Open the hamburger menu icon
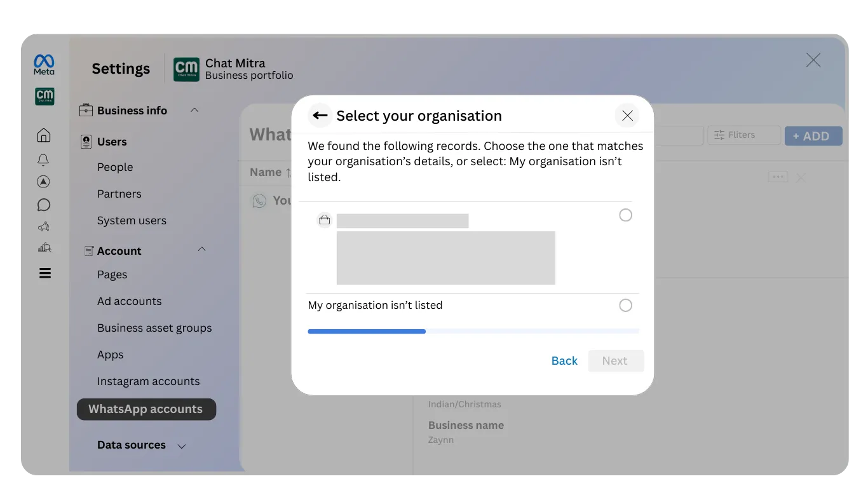The image size is (868, 488). pos(43,273)
